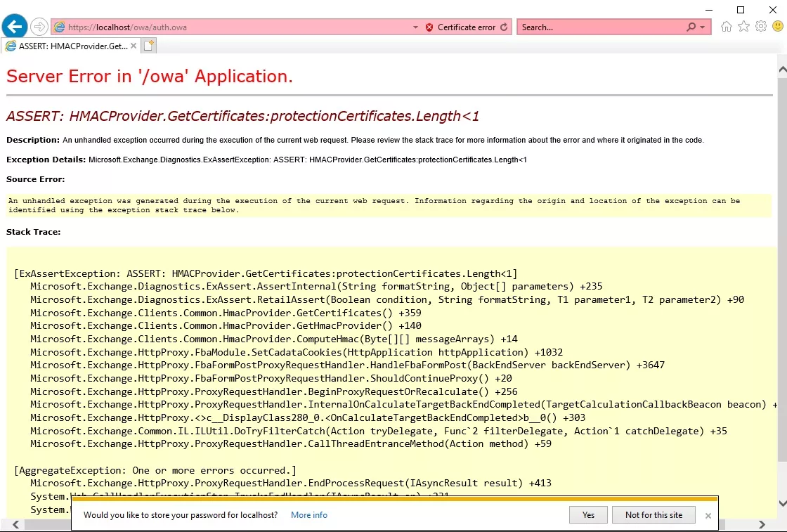Click the ProxyRequestHandler.EndProcessRequest +413 line

(291, 483)
